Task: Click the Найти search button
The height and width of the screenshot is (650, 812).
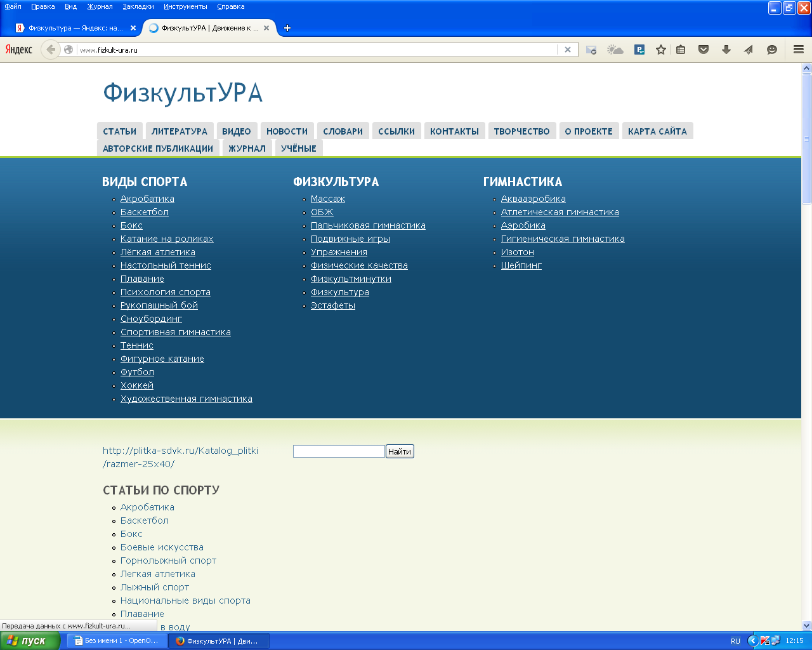Action: 400,451
